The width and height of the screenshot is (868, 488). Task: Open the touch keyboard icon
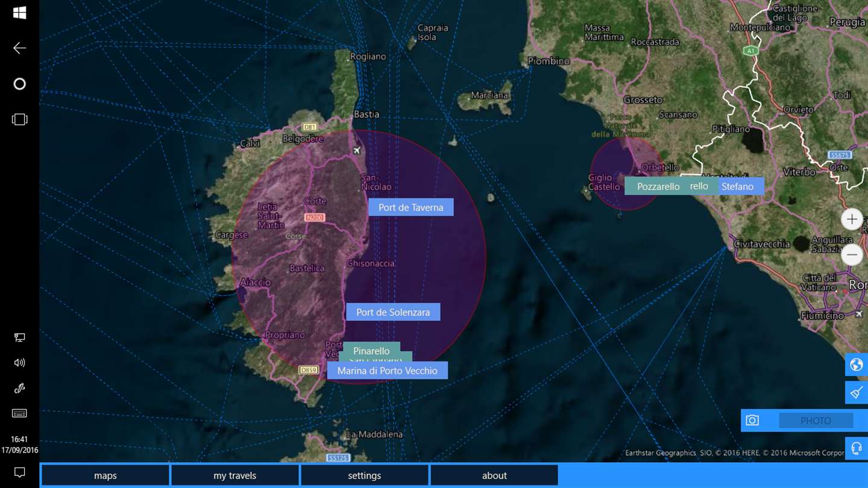pos(19,413)
